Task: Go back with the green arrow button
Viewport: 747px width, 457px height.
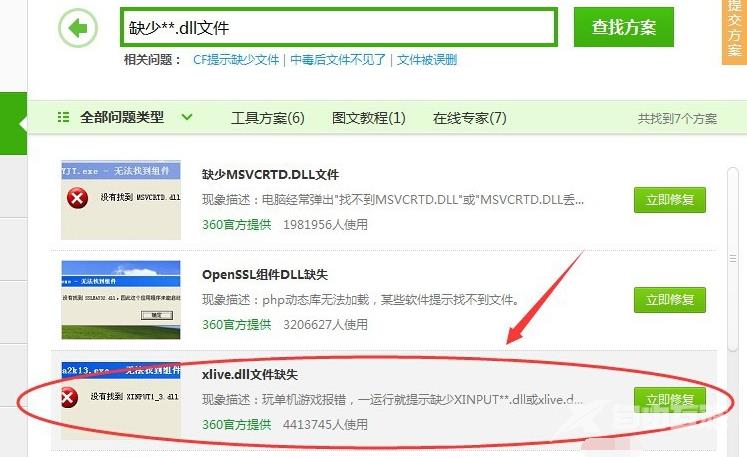Action: (78, 28)
